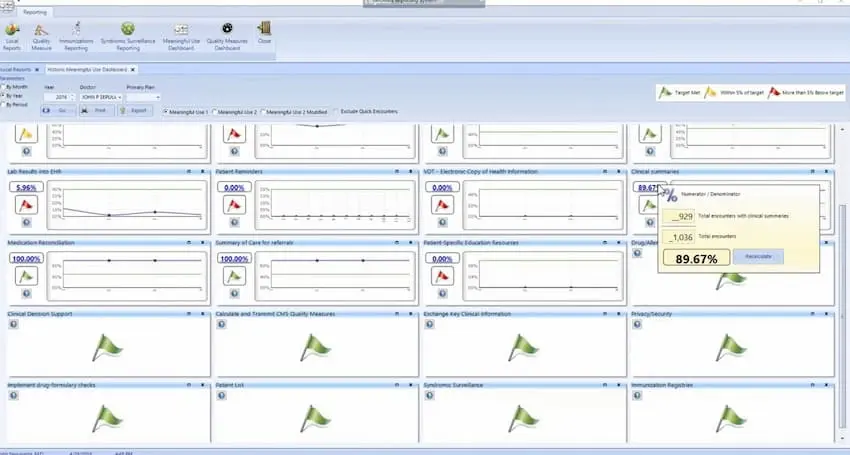The image size is (850, 455).
Task: Collapse the Lab Results into EHR panel
Action: 189,171
